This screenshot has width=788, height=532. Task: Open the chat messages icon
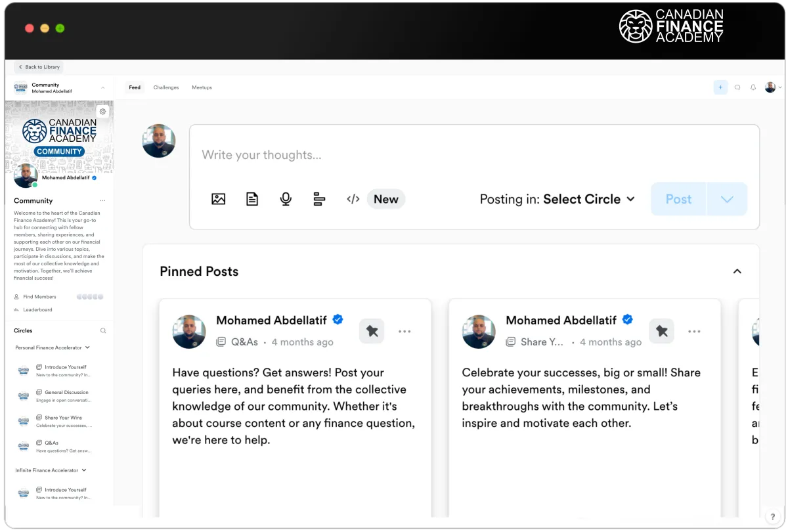tap(737, 87)
